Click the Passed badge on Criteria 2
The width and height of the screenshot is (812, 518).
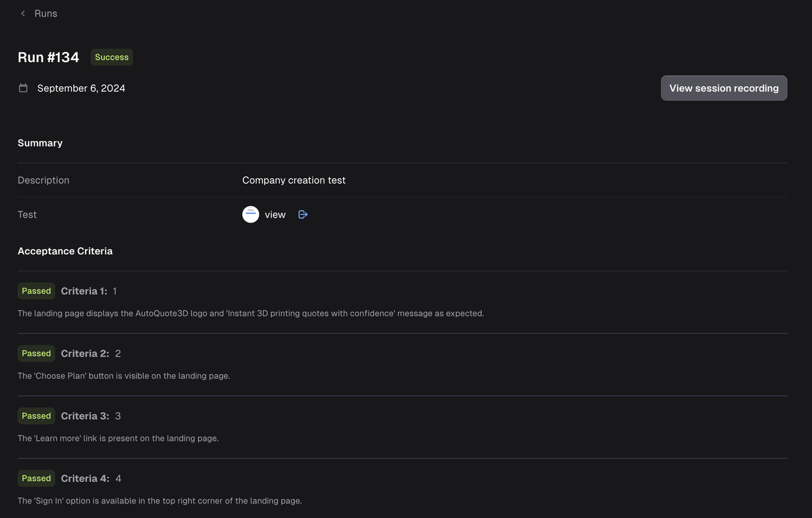point(36,353)
